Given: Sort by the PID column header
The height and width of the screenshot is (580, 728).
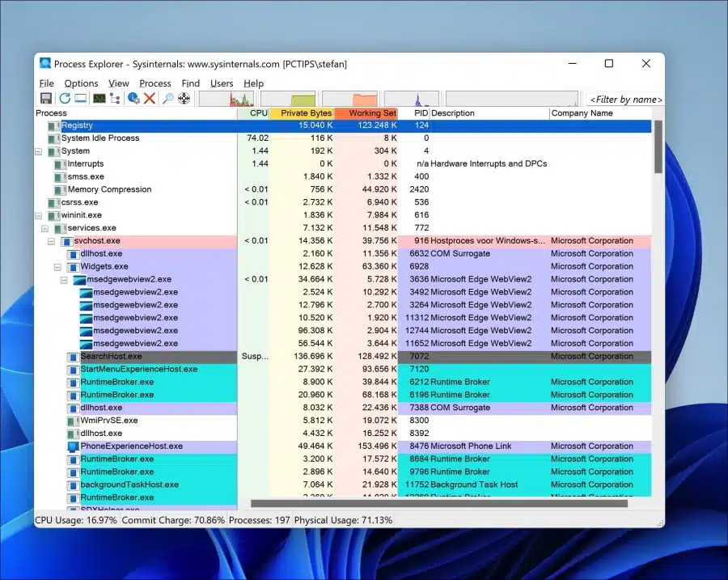Looking at the screenshot, I should (x=414, y=112).
